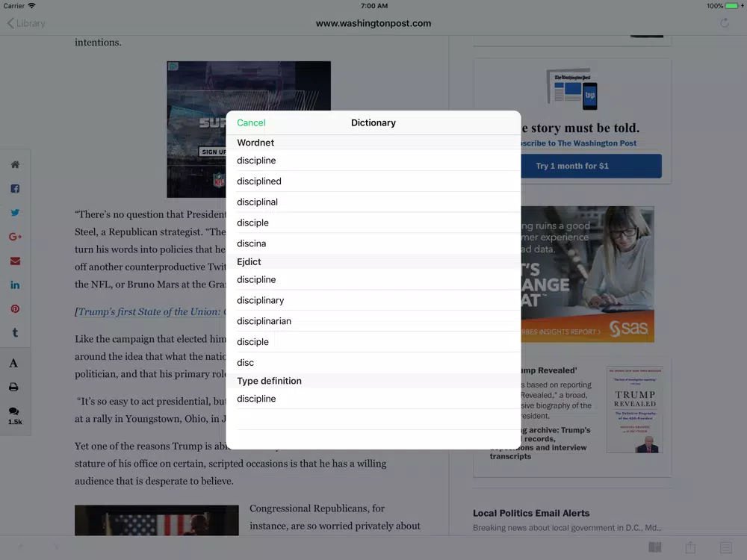Click the home icon in share sidebar
The image size is (747, 560).
coord(15,165)
